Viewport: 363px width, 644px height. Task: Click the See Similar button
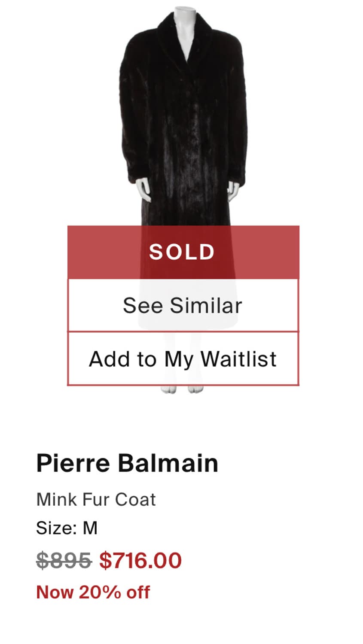[x=183, y=305]
